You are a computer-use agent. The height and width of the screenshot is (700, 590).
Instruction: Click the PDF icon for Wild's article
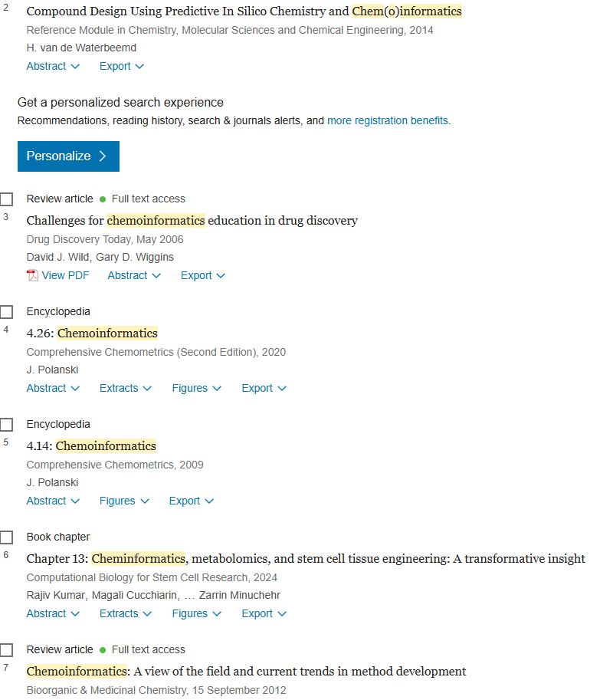(x=32, y=275)
